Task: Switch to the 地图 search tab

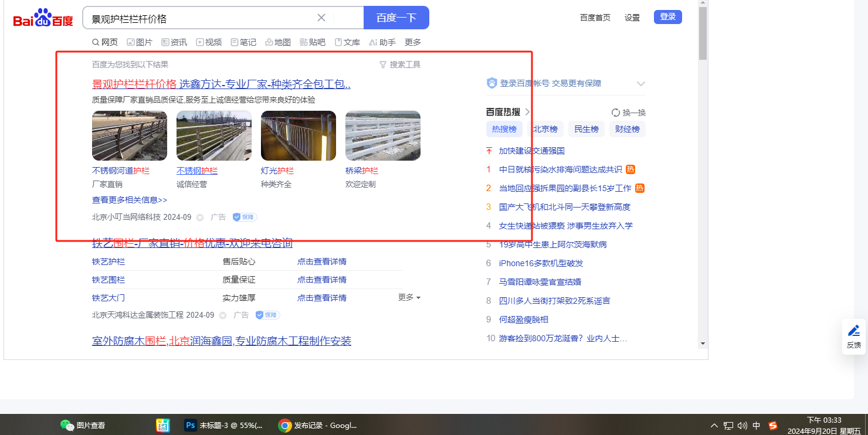Action: [278, 42]
